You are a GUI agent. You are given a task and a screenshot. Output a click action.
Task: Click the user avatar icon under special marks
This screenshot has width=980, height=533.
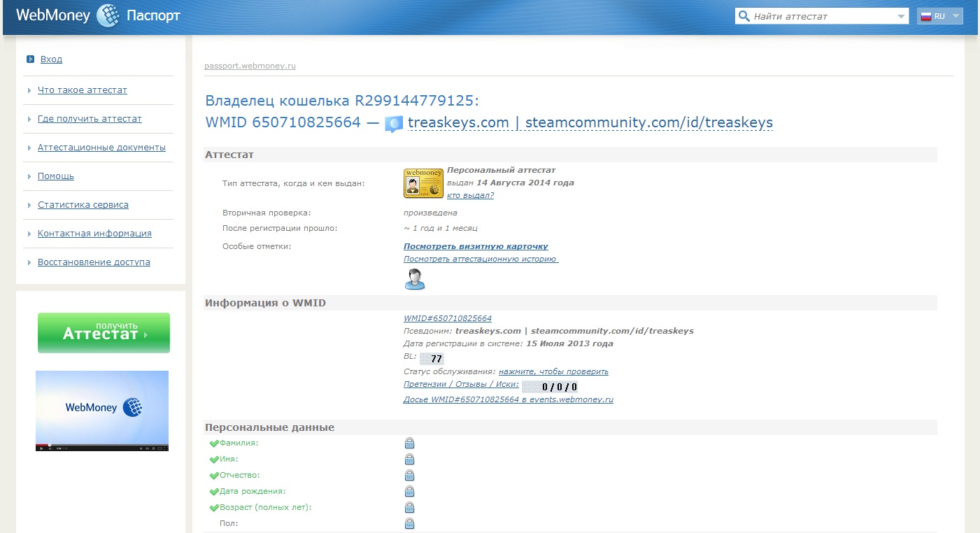(x=414, y=279)
